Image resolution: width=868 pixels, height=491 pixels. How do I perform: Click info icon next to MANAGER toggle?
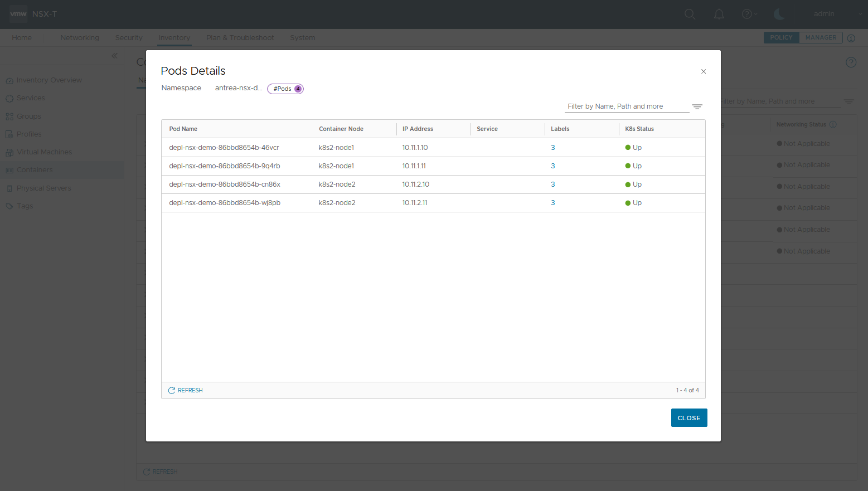(x=851, y=38)
